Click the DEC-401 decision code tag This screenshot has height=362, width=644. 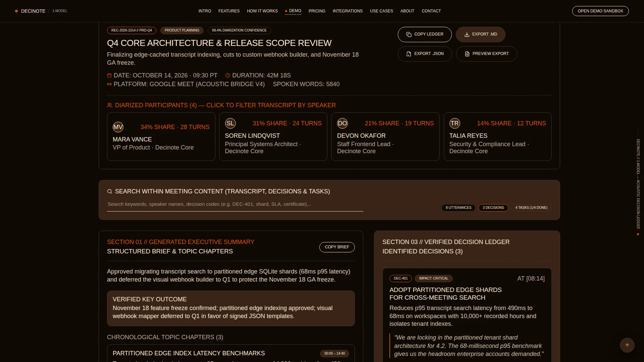pyautogui.click(x=400, y=279)
